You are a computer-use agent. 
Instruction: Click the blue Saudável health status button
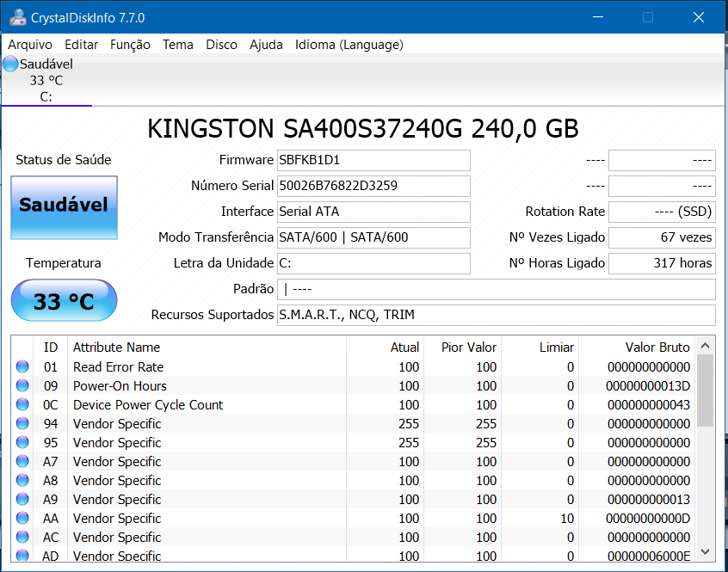pos(64,207)
